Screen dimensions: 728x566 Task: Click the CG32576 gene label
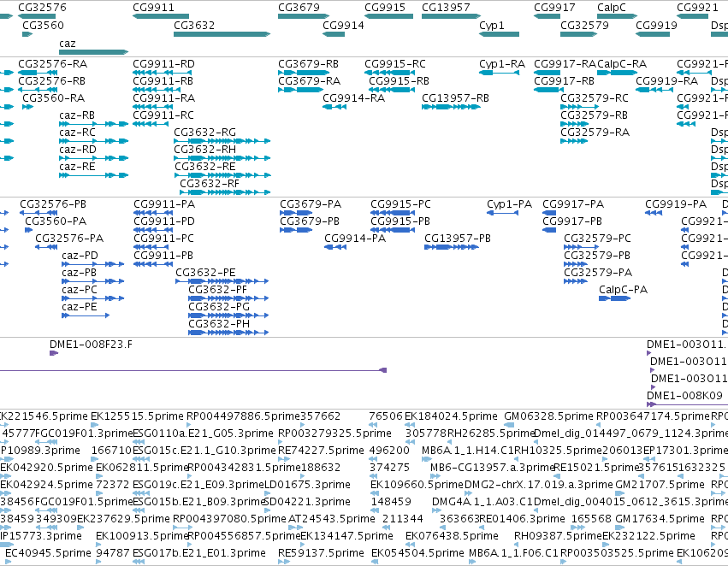click(42, 8)
